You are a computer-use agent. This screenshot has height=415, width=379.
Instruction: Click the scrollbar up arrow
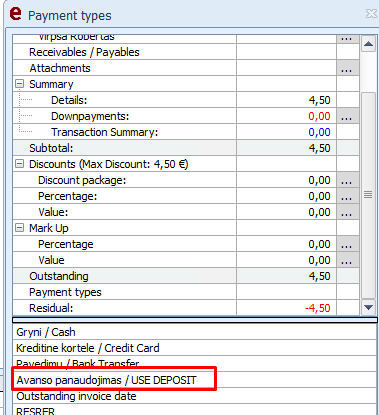368,44
